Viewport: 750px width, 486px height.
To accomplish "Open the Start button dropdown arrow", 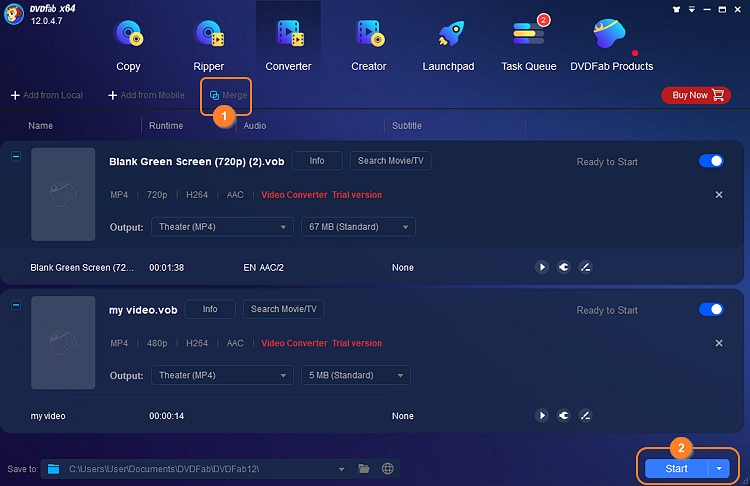I will [719, 469].
